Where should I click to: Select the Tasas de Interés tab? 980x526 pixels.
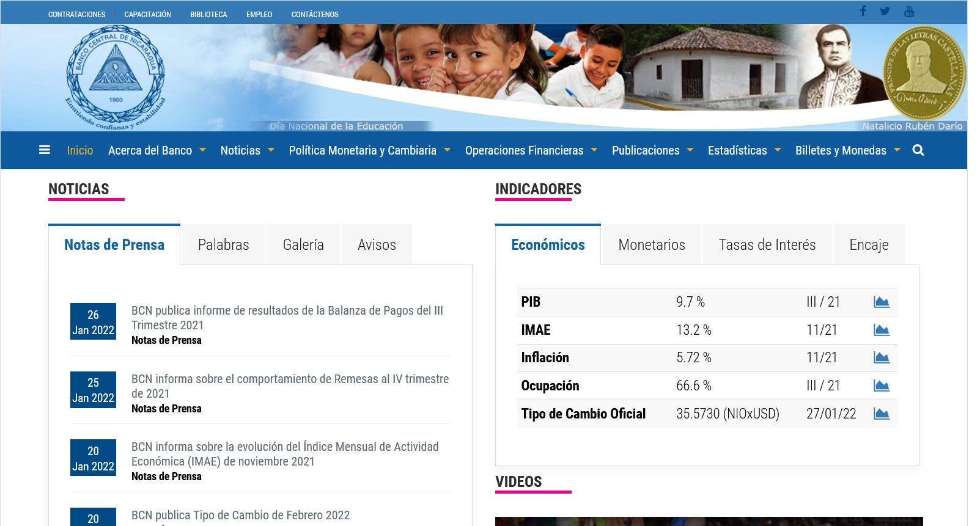tap(767, 245)
